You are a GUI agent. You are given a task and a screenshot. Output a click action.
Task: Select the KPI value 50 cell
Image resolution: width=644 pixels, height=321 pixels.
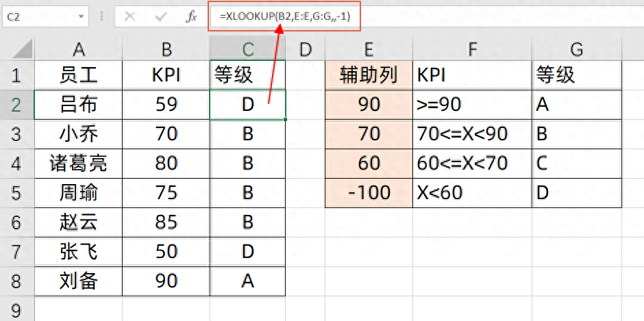click(x=166, y=252)
